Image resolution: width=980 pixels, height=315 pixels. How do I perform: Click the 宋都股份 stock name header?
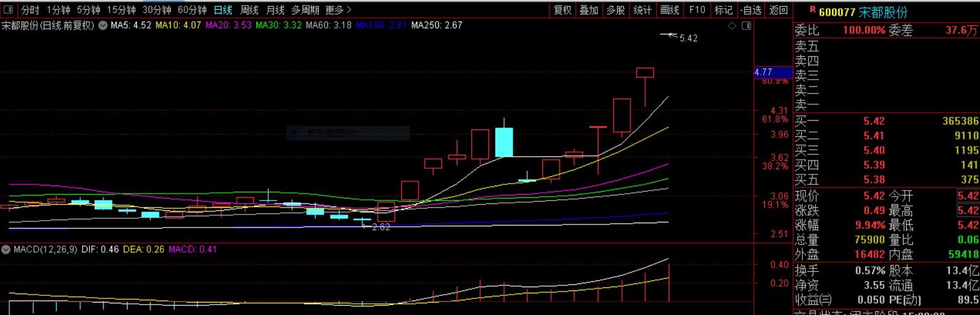883,12
